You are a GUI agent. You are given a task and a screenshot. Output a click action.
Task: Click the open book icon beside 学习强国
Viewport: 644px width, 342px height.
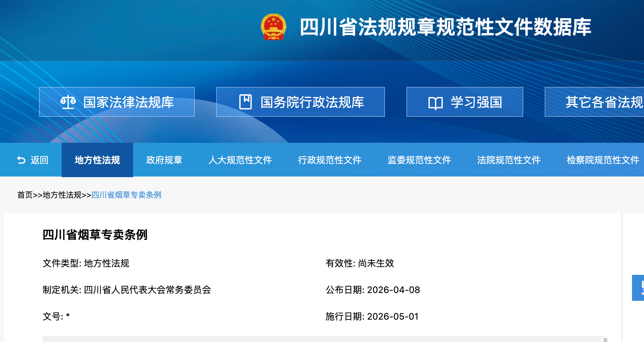click(x=435, y=103)
